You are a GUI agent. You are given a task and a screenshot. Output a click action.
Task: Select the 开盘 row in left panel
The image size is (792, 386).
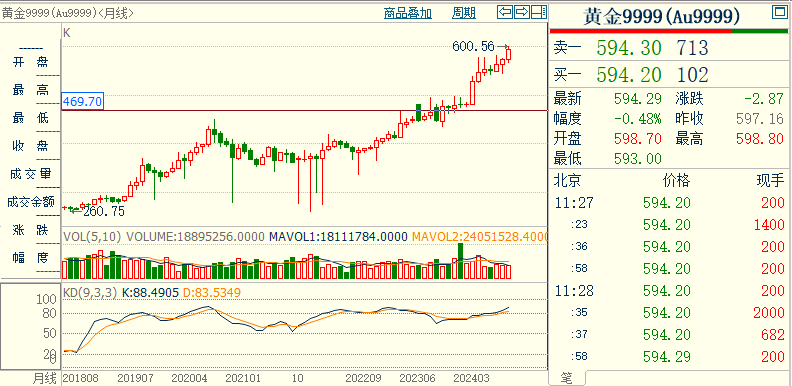coord(30,62)
